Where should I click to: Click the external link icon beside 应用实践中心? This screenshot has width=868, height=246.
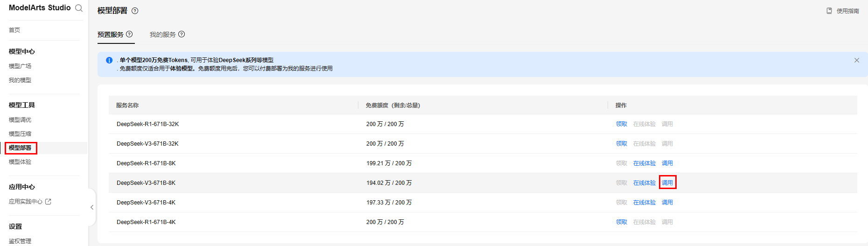tap(48, 202)
